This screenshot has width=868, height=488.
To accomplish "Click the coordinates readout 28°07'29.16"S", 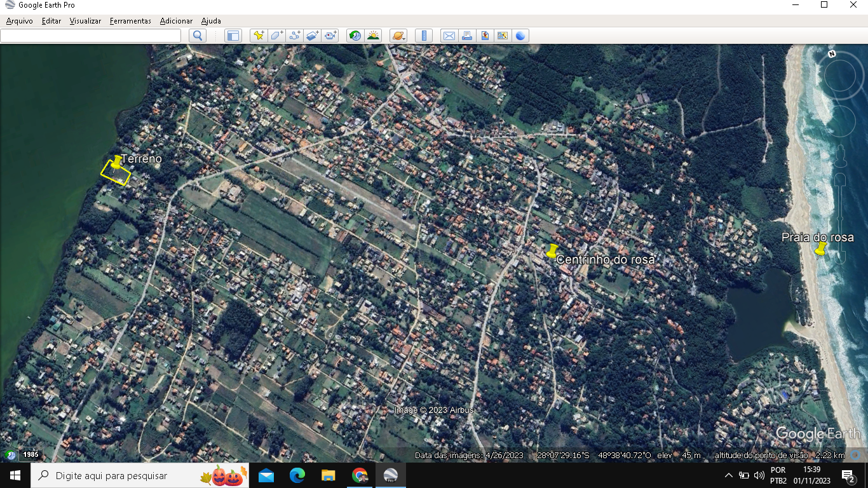I will pos(563,455).
